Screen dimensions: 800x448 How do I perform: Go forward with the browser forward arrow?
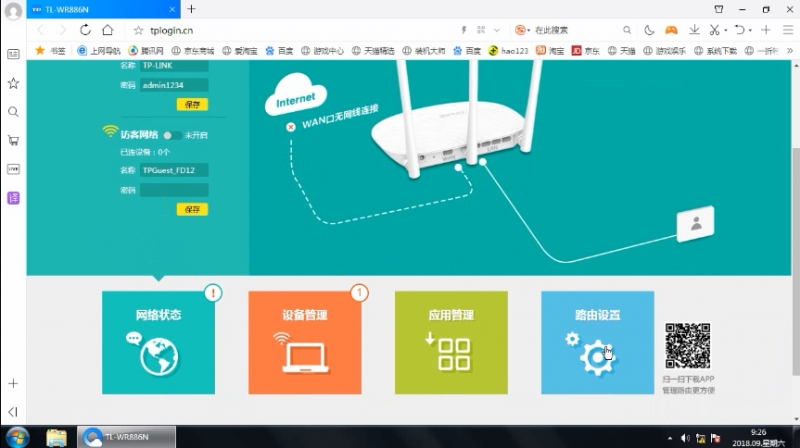(x=62, y=30)
